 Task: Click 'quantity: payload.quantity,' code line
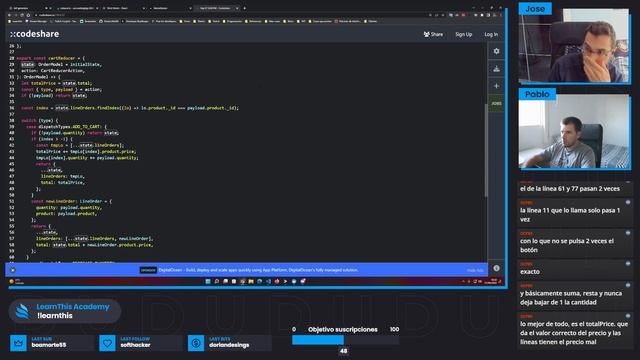[69, 207]
